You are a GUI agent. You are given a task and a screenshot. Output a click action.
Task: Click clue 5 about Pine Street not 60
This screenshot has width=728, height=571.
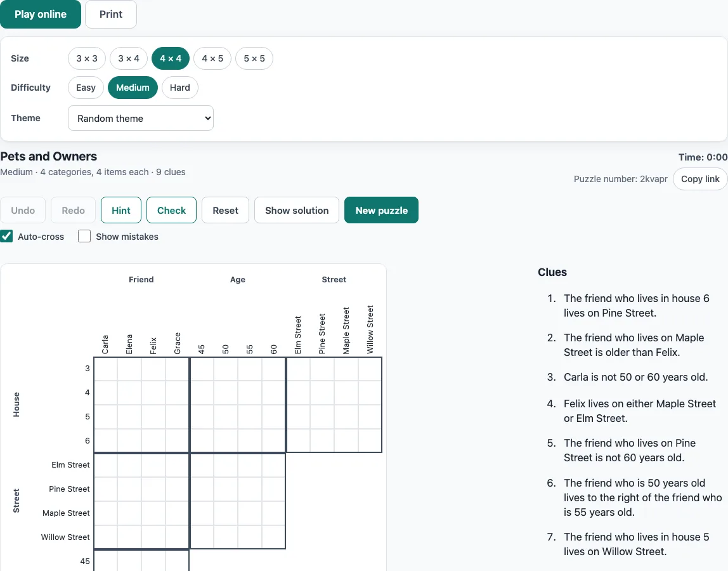630,450
